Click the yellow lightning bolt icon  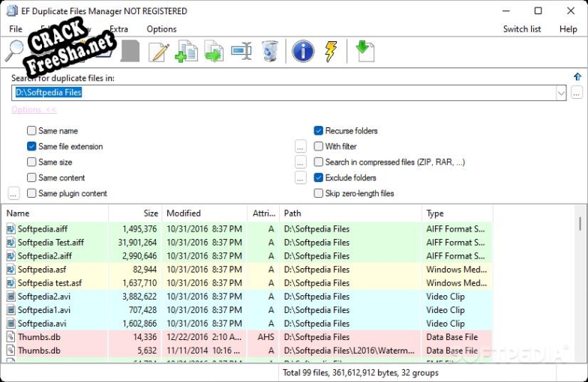(330, 51)
